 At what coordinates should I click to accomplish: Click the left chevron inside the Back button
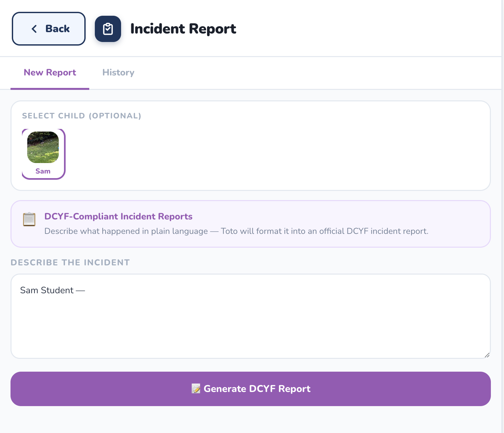pos(34,29)
